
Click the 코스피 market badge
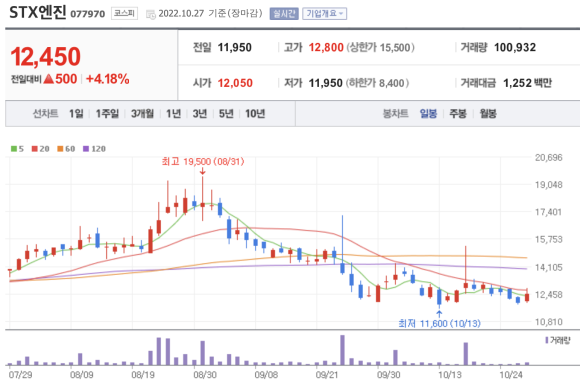tap(124, 14)
